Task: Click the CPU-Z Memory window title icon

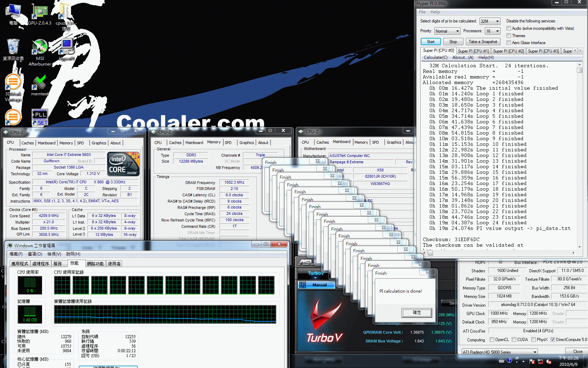Action: click(154, 132)
